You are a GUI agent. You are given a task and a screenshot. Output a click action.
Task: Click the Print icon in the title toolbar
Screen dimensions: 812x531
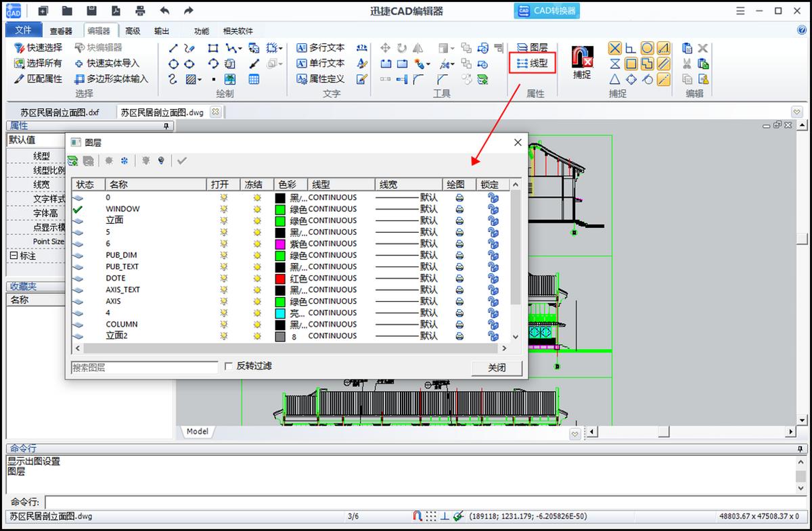[140, 11]
